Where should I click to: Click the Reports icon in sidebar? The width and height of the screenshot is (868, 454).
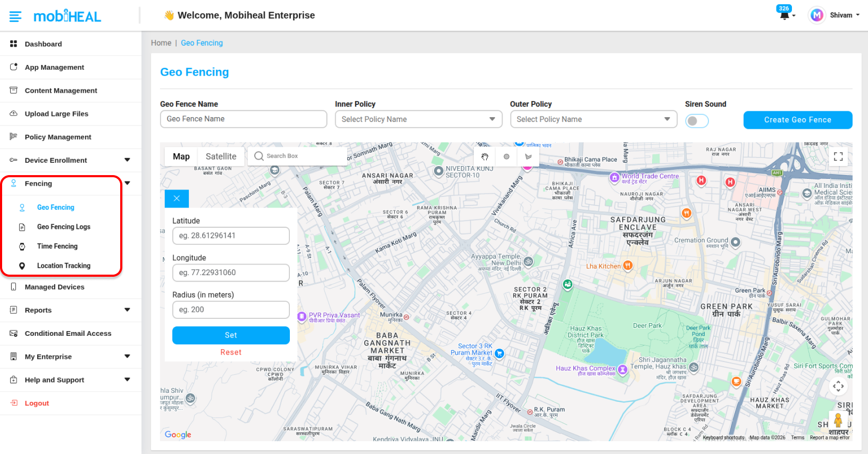pos(14,310)
